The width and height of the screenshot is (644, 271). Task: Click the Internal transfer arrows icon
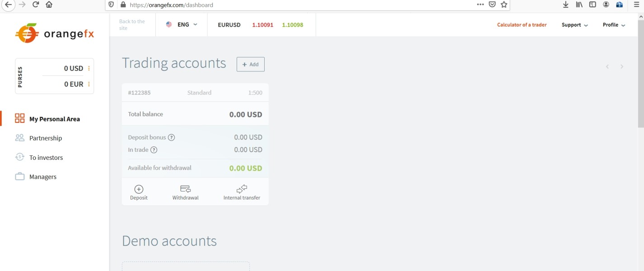[x=242, y=189]
